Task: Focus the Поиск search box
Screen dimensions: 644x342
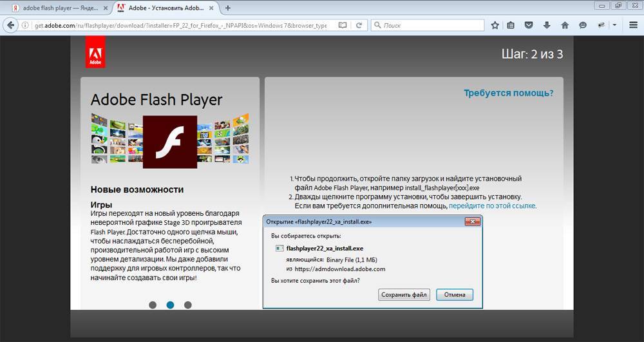Action: tap(428, 26)
